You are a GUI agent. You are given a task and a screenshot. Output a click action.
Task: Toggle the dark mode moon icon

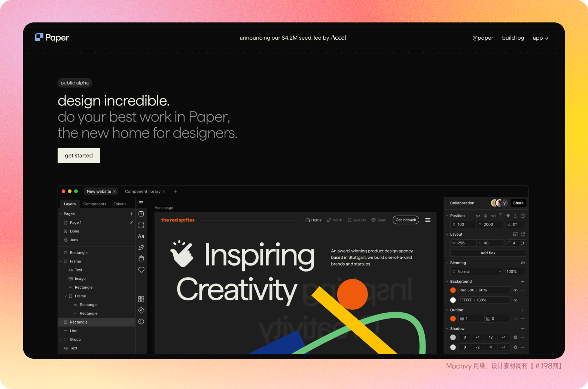[141, 322]
